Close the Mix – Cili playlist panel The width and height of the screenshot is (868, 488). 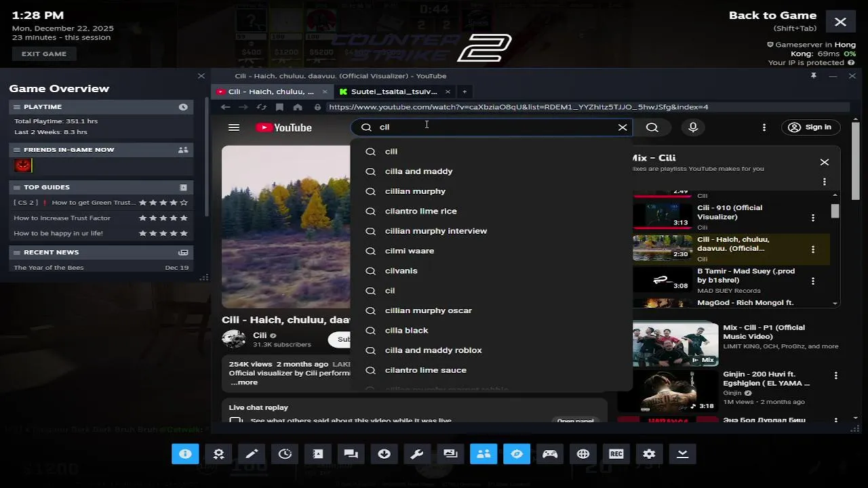point(825,162)
